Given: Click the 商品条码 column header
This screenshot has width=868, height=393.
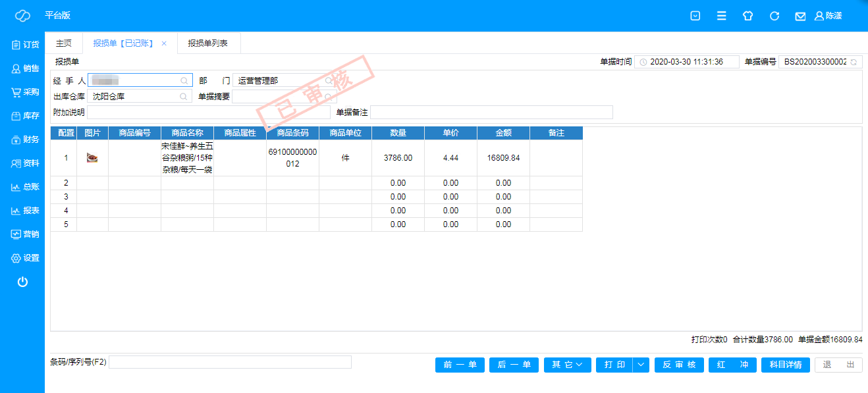Looking at the screenshot, I should pos(293,133).
